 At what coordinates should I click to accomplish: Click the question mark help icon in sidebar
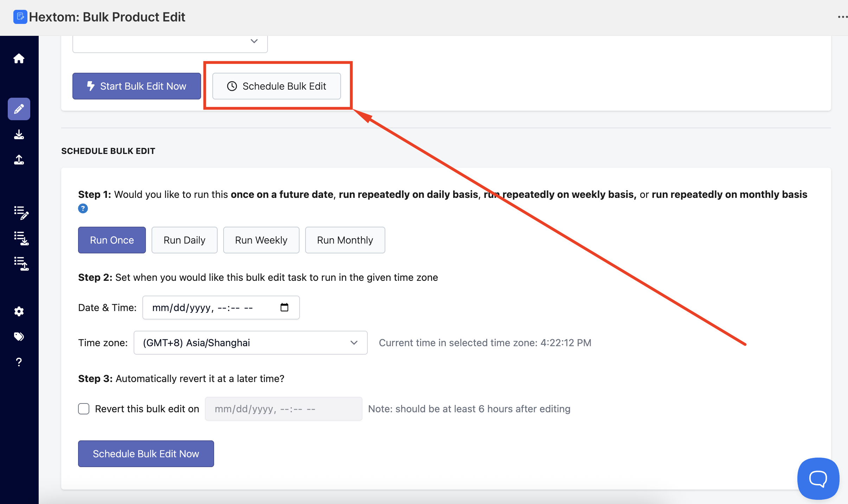tap(19, 362)
